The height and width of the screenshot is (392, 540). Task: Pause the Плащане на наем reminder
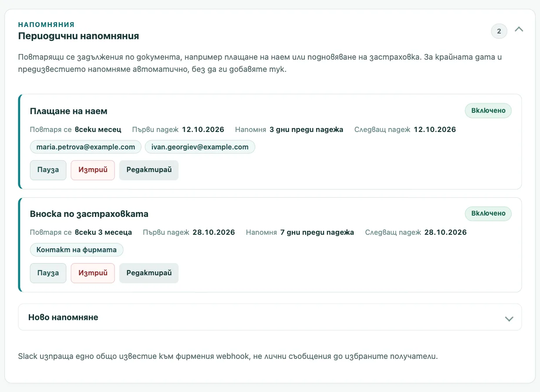click(x=48, y=170)
